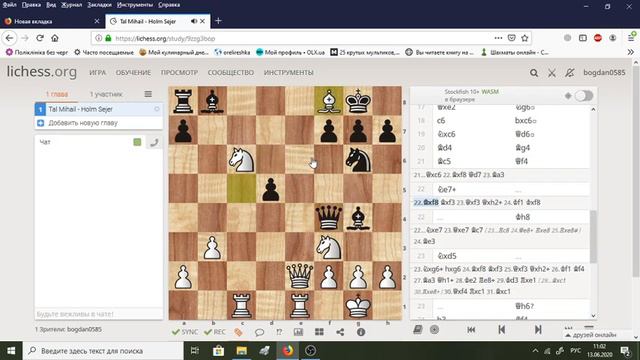Toggle the SYNC button under the board

click(185, 332)
